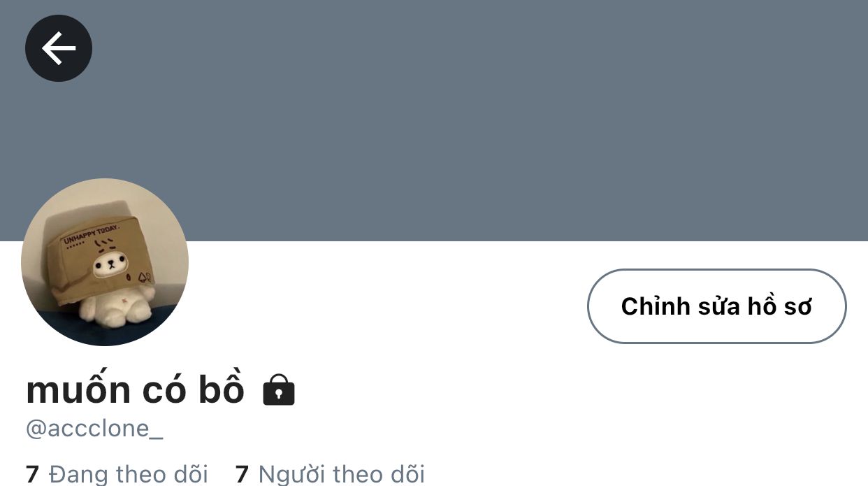Open the Người theo dõi followers list
The height and width of the screenshot is (486, 868).
pos(330,473)
